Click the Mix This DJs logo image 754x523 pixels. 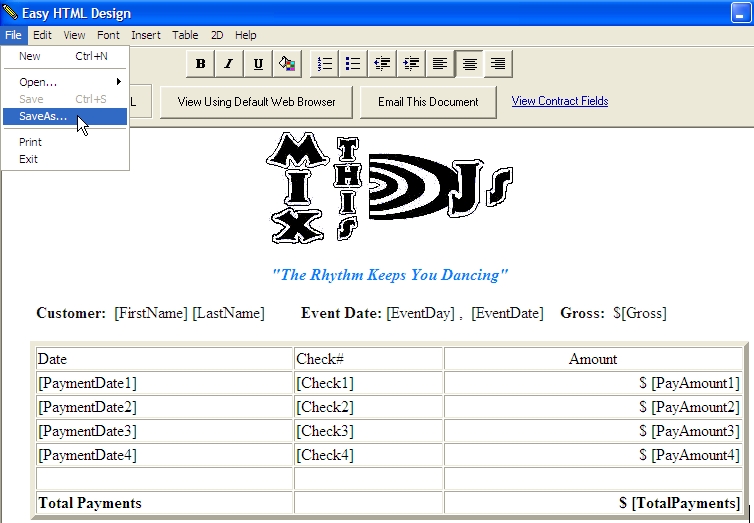[390, 190]
